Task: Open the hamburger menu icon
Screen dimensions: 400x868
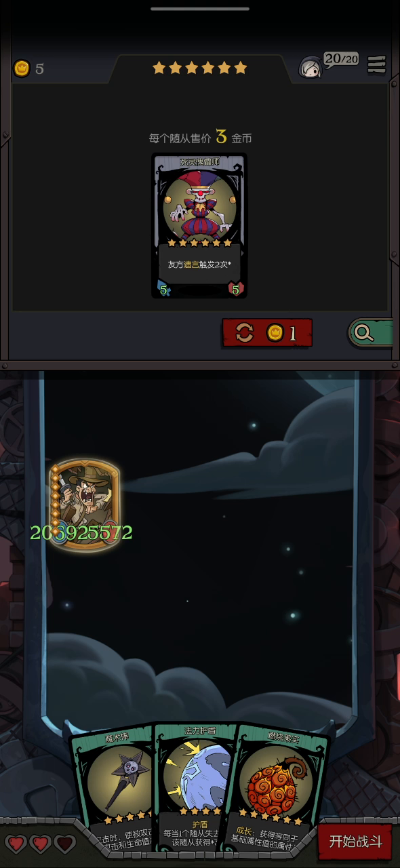Action: pos(376,64)
